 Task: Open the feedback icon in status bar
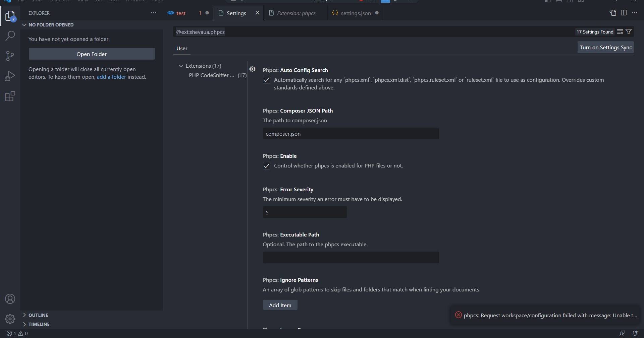coord(622,333)
